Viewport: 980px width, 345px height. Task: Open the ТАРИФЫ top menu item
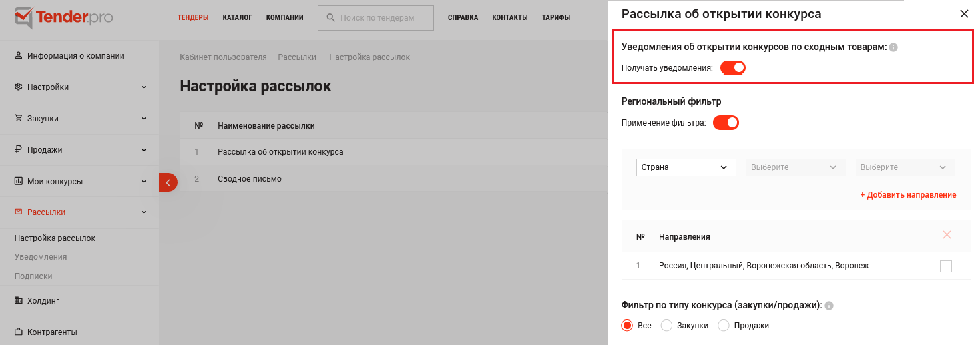pyautogui.click(x=556, y=18)
